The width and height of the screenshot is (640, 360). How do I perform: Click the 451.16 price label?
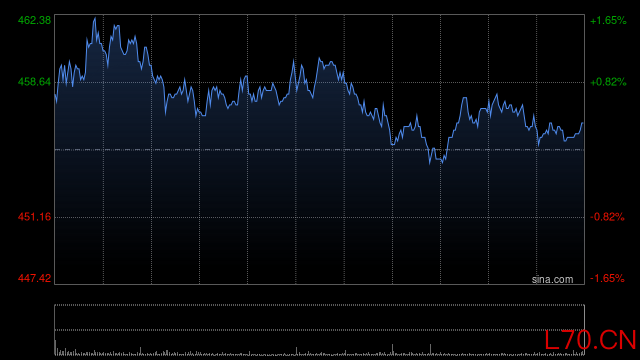point(35,217)
